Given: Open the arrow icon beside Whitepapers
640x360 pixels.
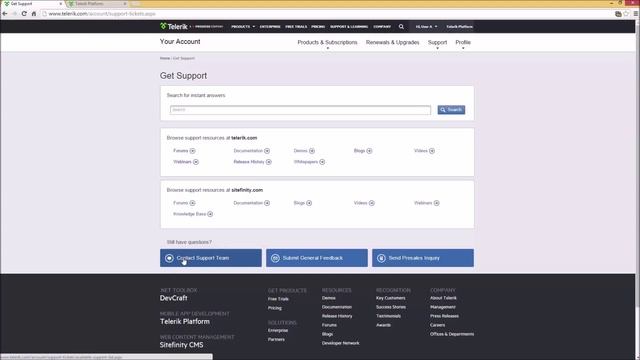Looking at the screenshot, I should 322,162.
